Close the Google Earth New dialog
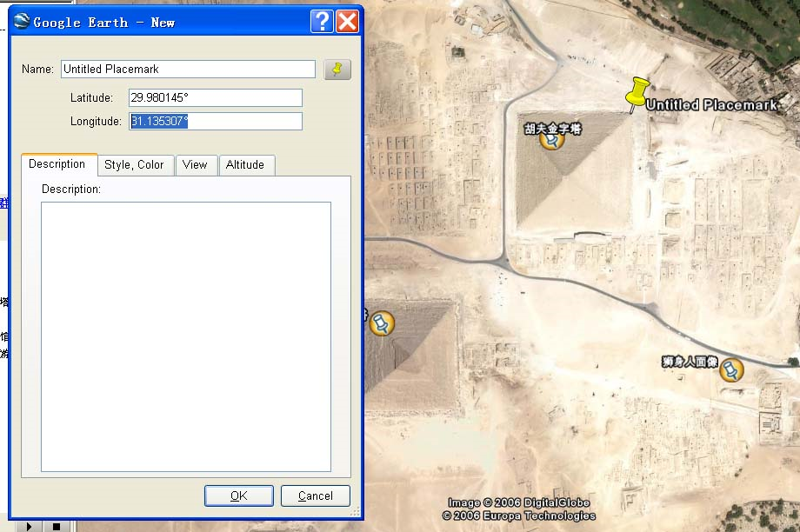 [348, 22]
